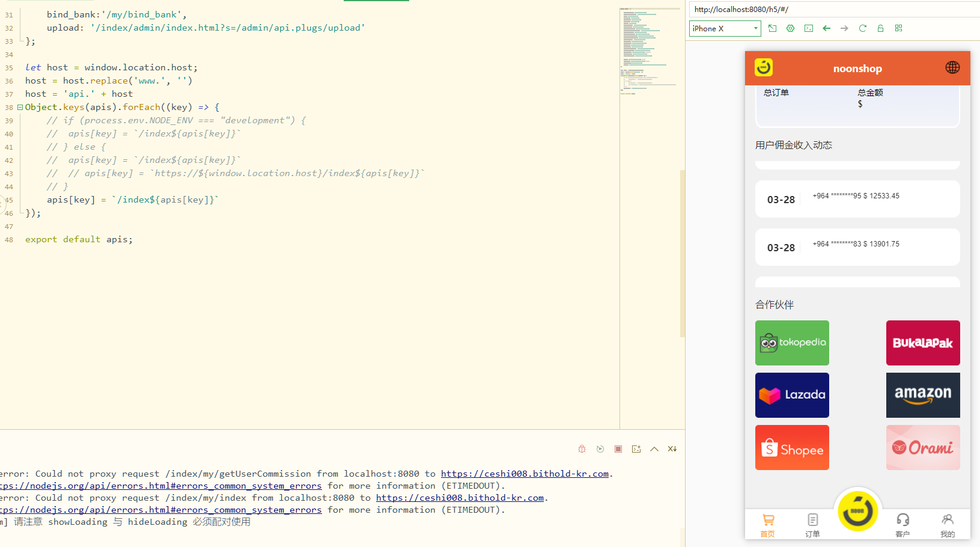Go back in the preview browser
Viewport: 980px width, 547px height.
pos(826,28)
